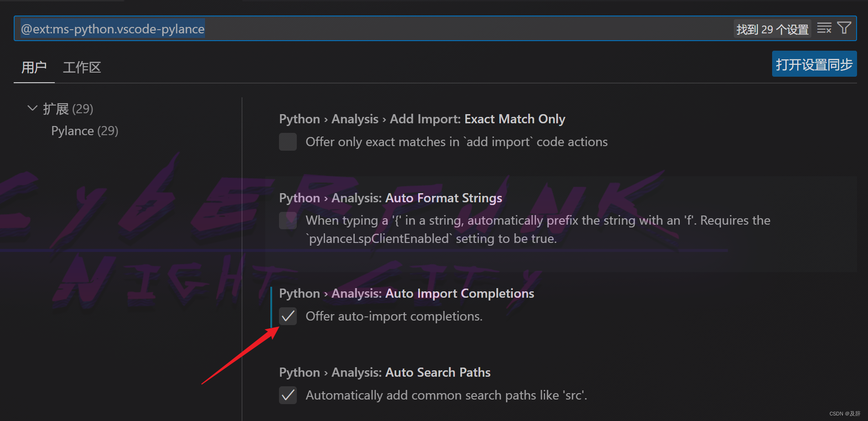Disable "Auto Import Completions"
This screenshot has width=868, height=421.
[288, 316]
